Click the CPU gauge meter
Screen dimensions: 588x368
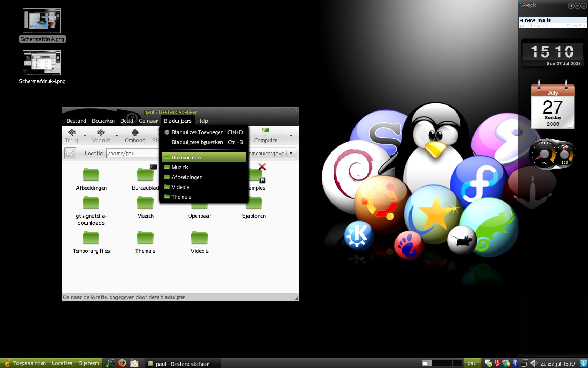click(x=544, y=154)
